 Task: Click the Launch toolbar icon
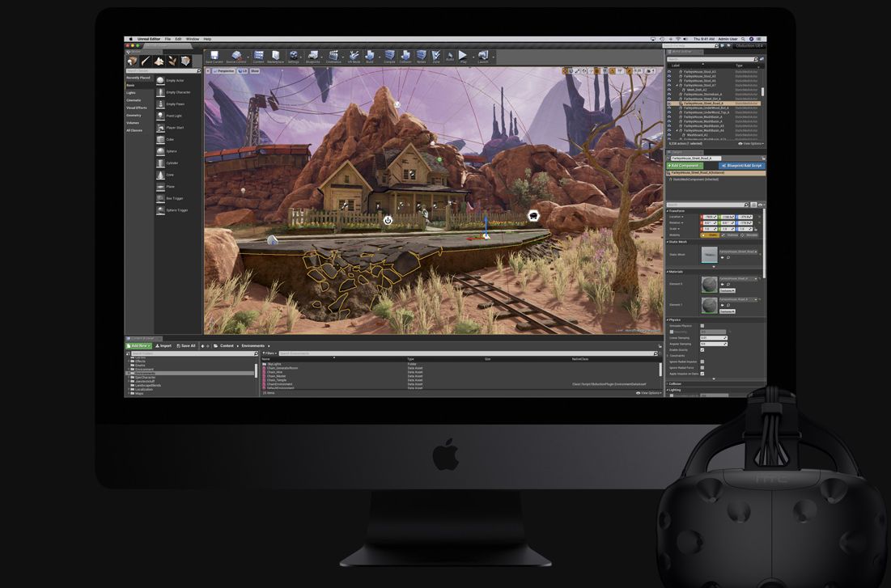coord(483,56)
